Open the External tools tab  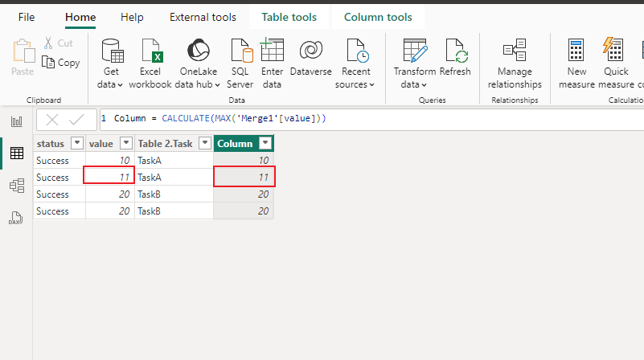point(203,17)
